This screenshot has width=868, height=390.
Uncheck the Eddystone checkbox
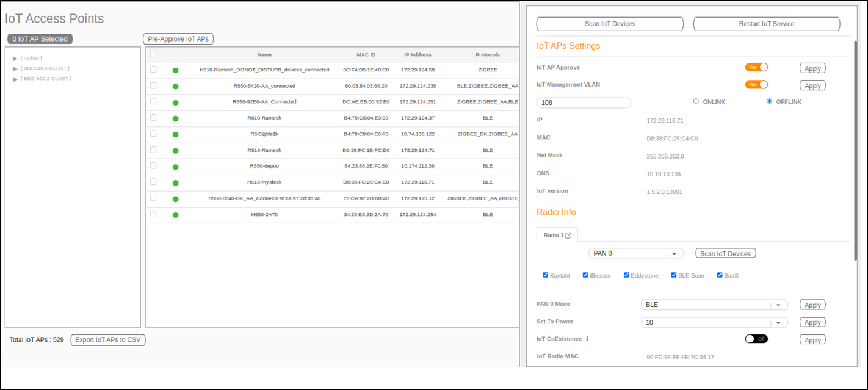tap(626, 275)
